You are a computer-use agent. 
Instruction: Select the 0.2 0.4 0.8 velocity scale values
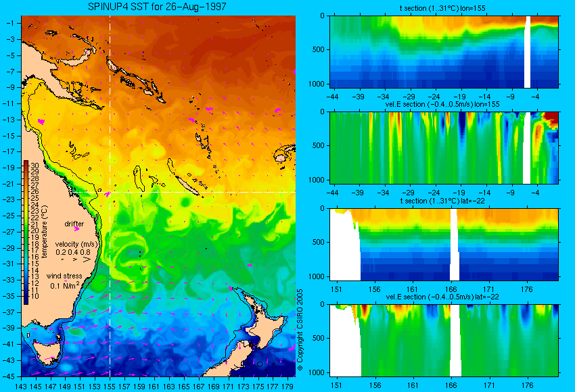click(73, 252)
